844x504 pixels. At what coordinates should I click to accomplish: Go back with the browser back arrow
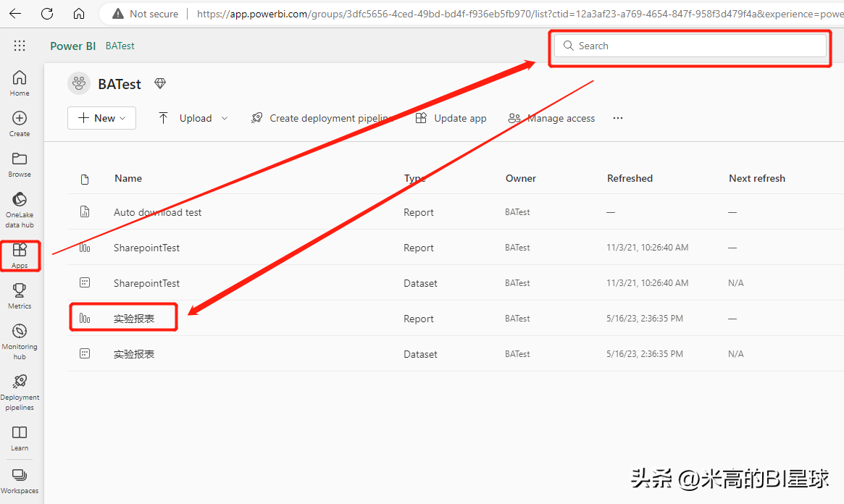15,14
